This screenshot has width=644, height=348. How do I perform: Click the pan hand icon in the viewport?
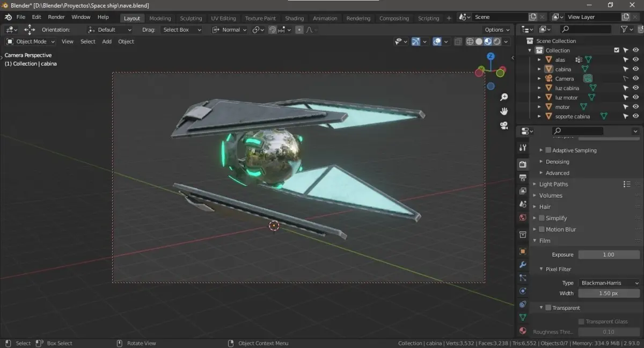click(x=504, y=111)
